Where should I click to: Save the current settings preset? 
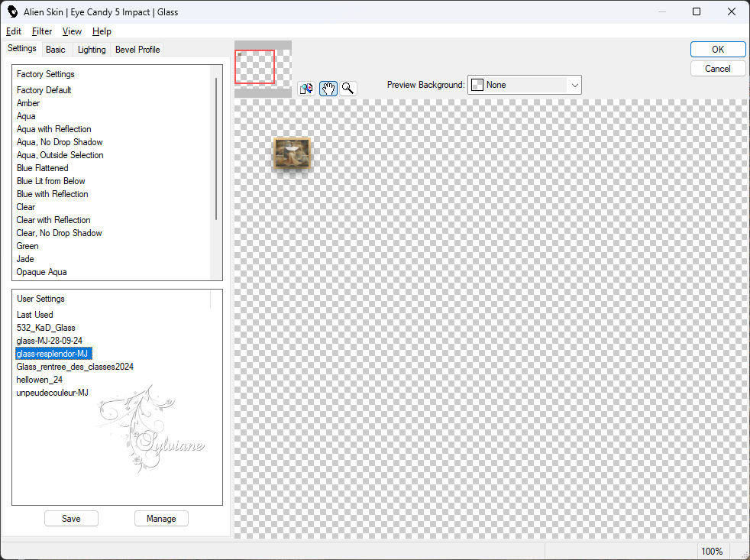pyautogui.click(x=71, y=518)
